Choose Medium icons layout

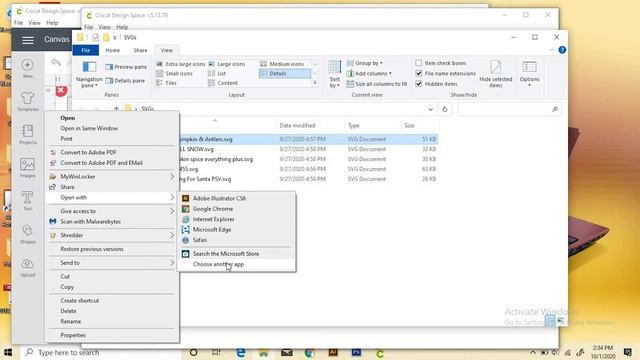[x=282, y=64]
